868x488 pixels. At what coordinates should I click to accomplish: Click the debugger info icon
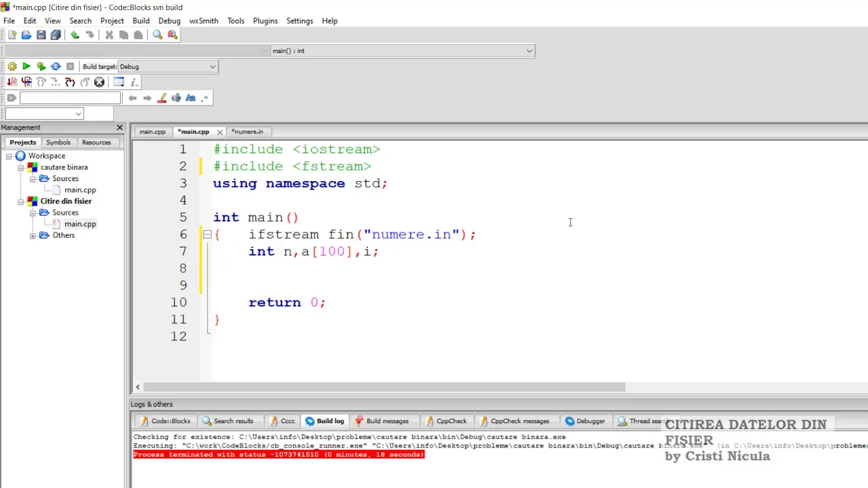(x=134, y=82)
